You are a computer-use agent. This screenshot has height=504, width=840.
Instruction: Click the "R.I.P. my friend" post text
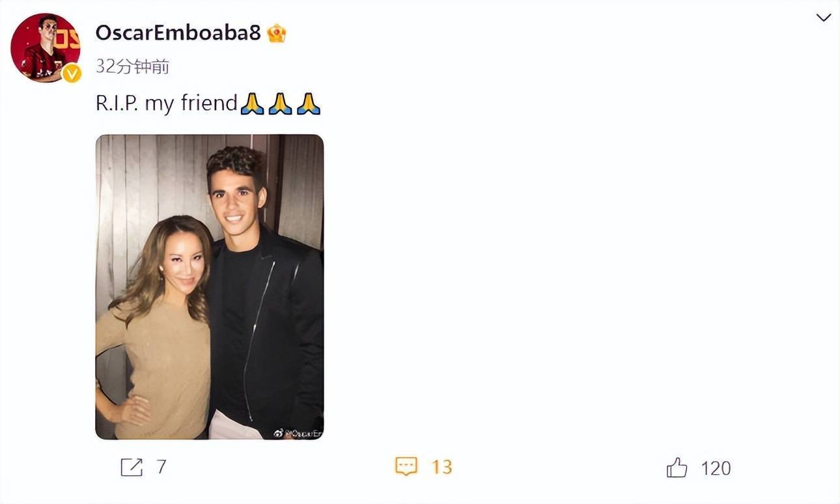[x=167, y=104]
